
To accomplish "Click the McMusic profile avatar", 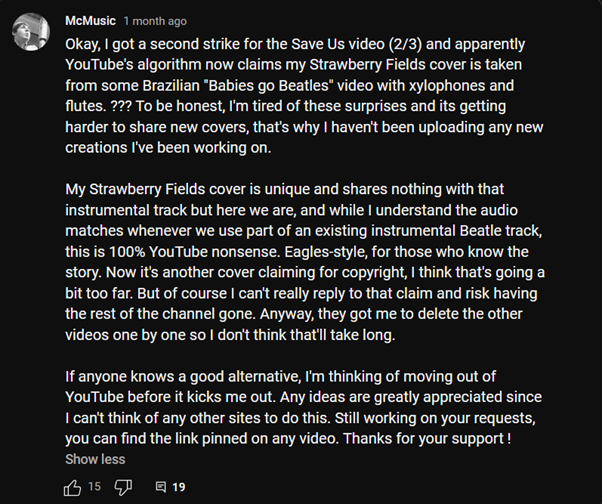I will point(31,32).
